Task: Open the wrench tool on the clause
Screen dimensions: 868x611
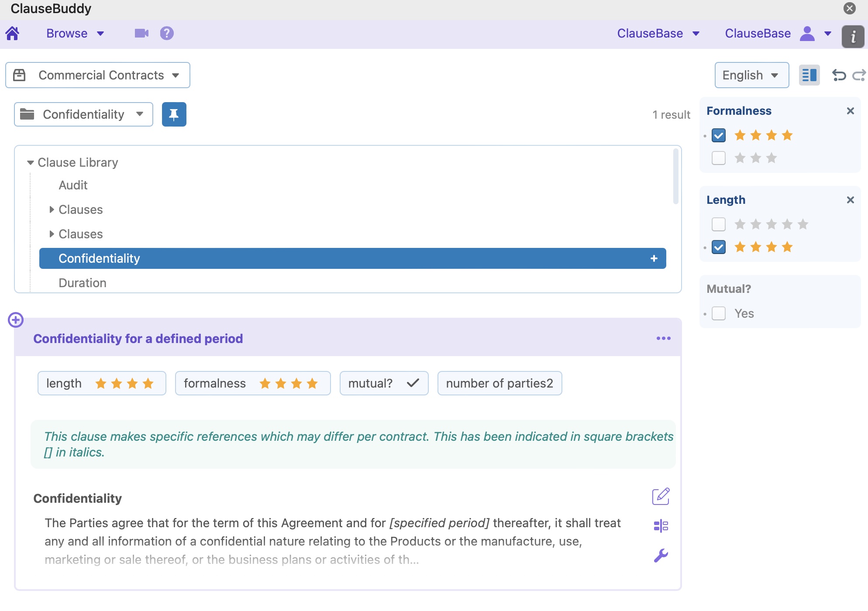Action: [x=661, y=555]
